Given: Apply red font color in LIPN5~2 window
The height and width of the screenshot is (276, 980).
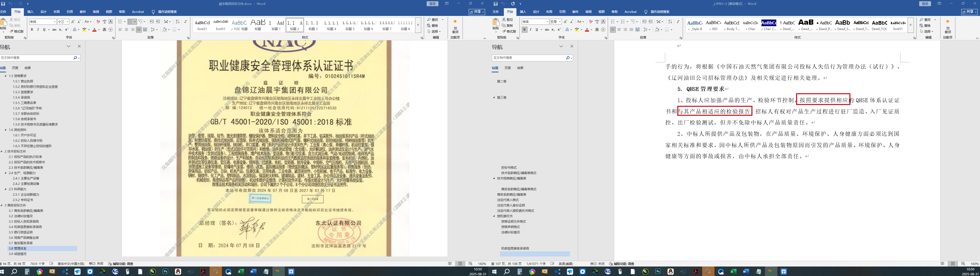Looking at the screenshot, I should tap(587, 30).
